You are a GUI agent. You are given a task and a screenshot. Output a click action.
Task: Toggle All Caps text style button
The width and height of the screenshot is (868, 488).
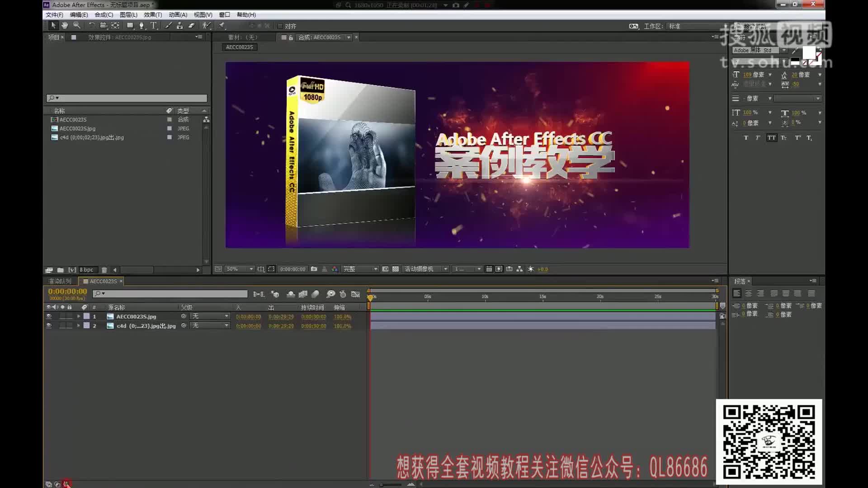click(771, 138)
